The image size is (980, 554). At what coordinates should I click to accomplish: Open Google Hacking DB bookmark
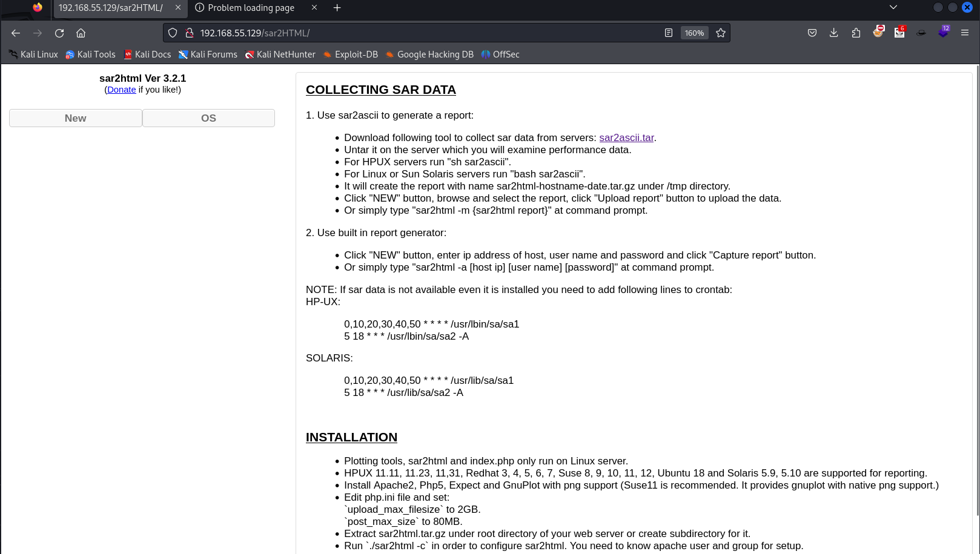(x=429, y=54)
